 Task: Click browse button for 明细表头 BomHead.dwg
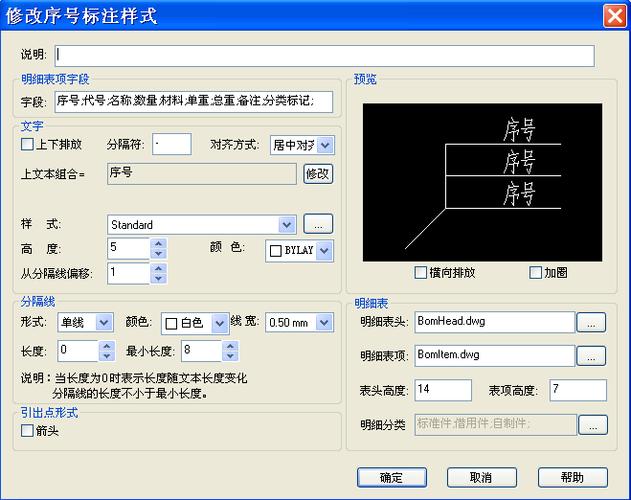[592, 322]
